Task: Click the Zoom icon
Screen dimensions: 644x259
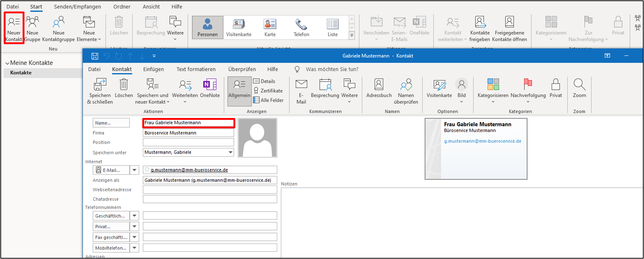Action: pyautogui.click(x=580, y=85)
